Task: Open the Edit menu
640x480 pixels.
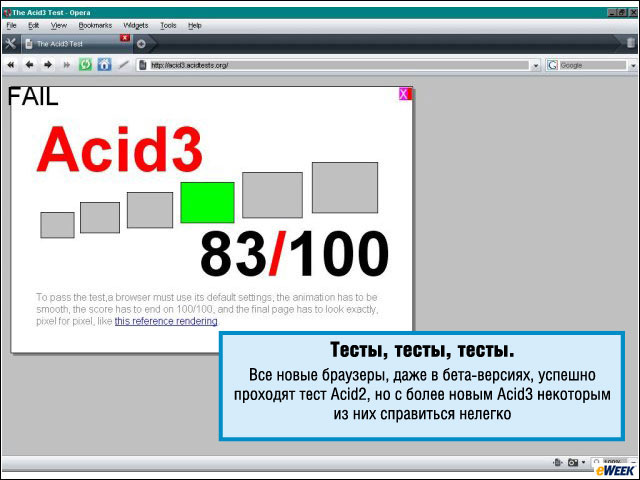Action: pos(33,25)
